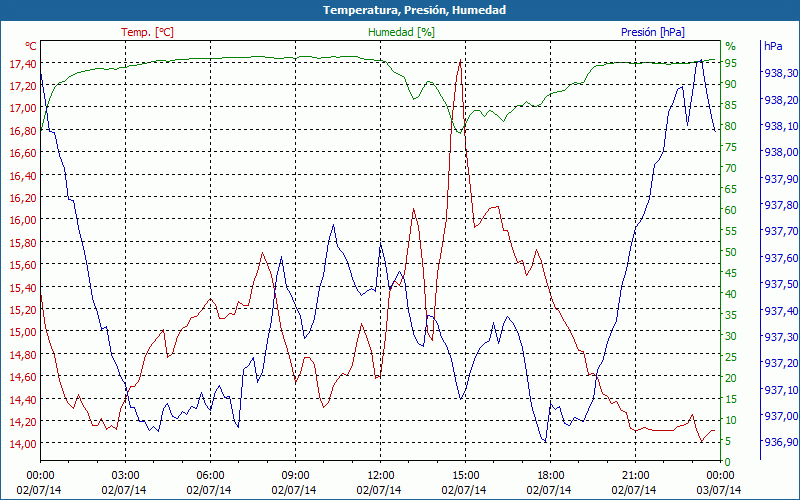Screen dimensions: 800x500
Task: Click humidity axis value 10
Action: 731,420
